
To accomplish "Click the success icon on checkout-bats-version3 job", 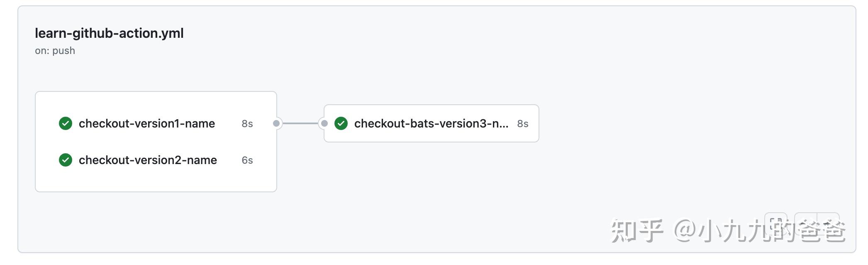I will 341,123.
